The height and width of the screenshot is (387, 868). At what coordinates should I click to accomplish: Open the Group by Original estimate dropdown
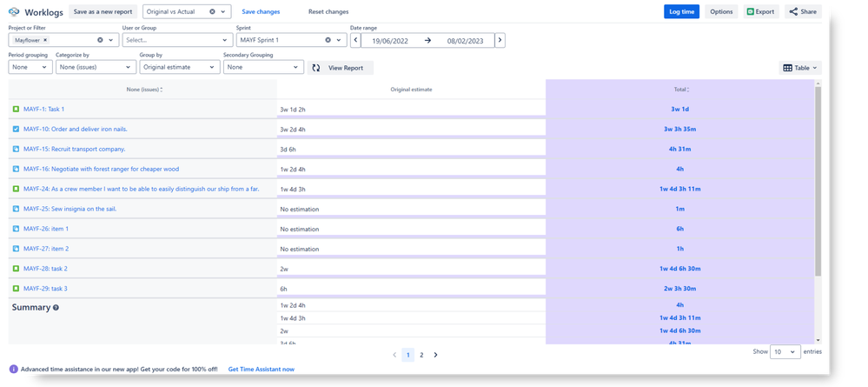(180, 67)
